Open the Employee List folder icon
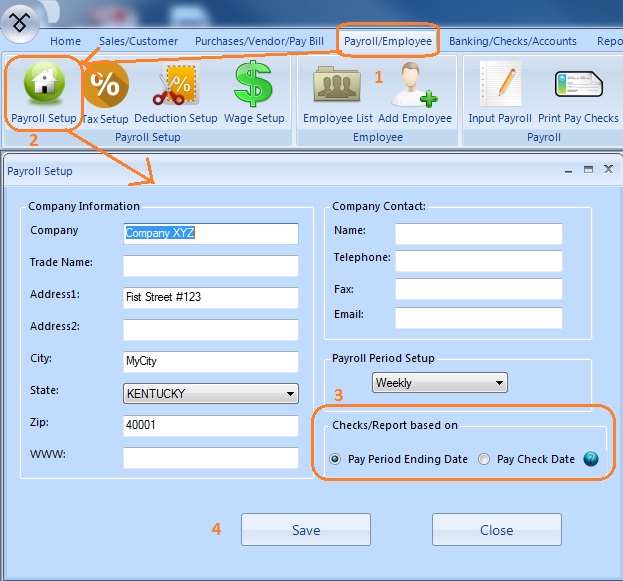The image size is (623, 581). tap(337, 83)
